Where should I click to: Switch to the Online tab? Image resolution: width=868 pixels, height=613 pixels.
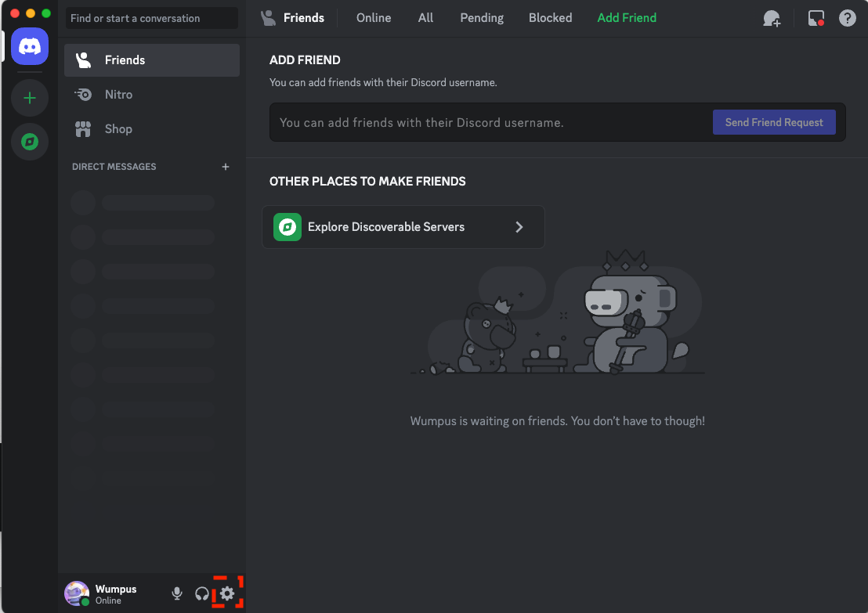374,18
